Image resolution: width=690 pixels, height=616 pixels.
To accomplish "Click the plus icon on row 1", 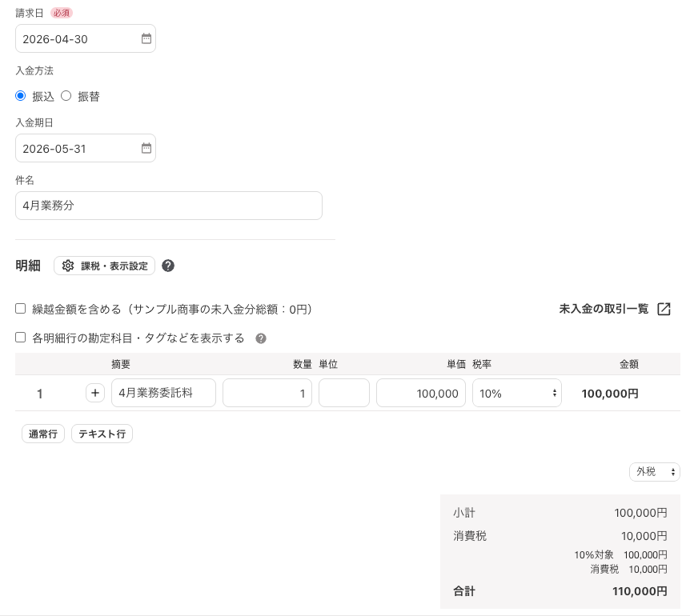I will pos(95,393).
